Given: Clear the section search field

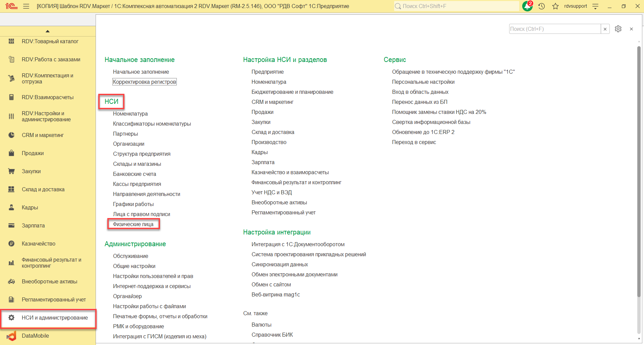Looking at the screenshot, I should point(605,29).
